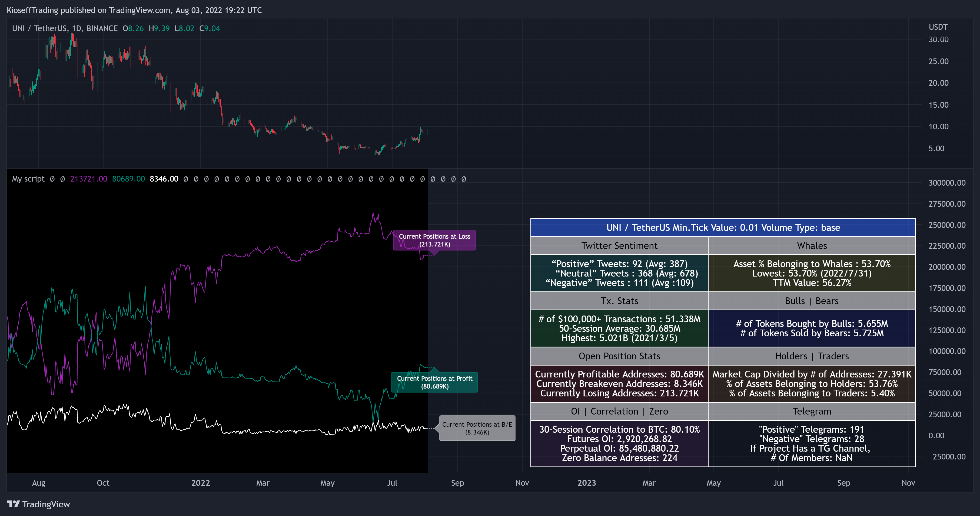Click 'Asset % Belonging to Whales : 53.70%'
The width and height of the screenshot is (980, 516).
pos(812,264)
